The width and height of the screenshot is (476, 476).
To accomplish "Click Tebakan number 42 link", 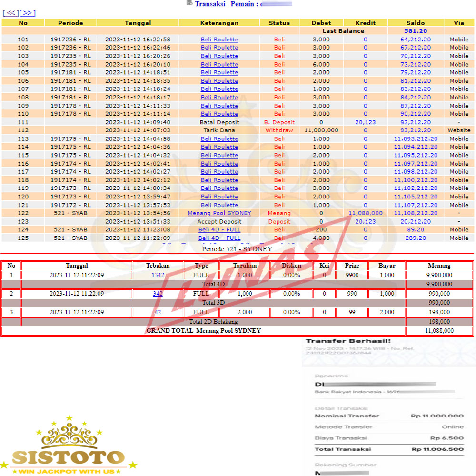I will tap(158, 312).
